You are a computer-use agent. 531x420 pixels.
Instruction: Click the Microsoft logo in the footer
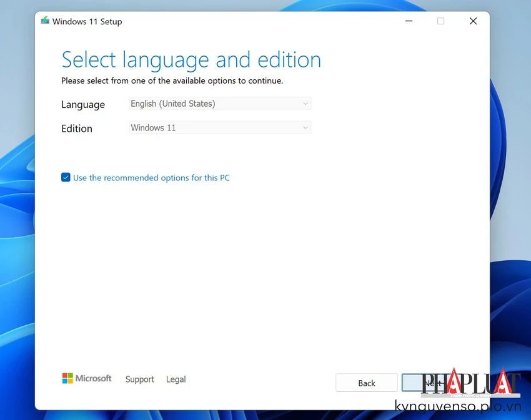point(87,378)
